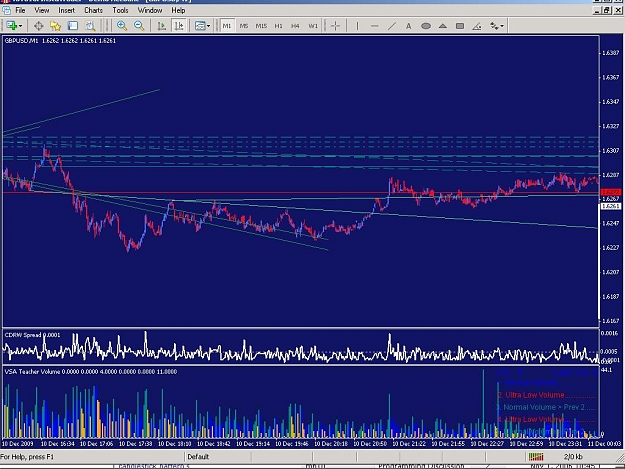Click the Default profile in status bar
This screenshot has height=469, width=625.
[198, 457]
